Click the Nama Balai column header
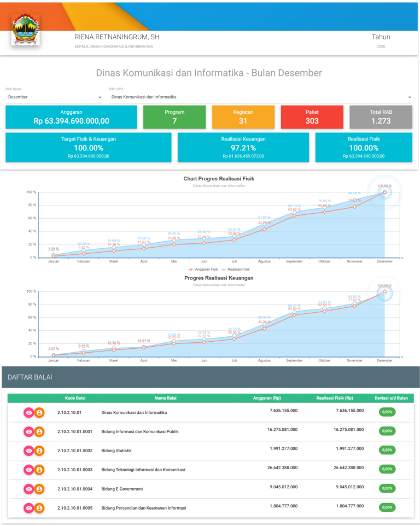Image resolution: width=420 pixels, height=526 pixels. (x=165, y=398)
